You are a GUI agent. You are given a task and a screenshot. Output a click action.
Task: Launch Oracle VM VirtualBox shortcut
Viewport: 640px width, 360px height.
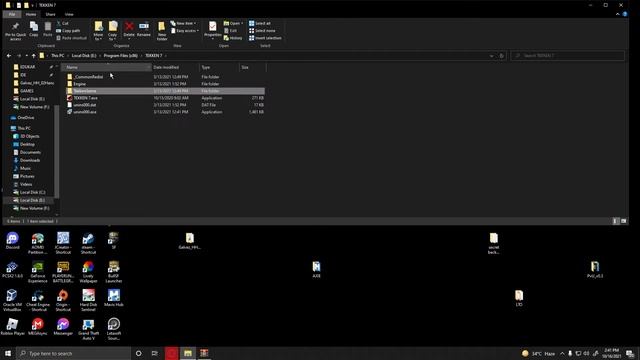[12, 300]
